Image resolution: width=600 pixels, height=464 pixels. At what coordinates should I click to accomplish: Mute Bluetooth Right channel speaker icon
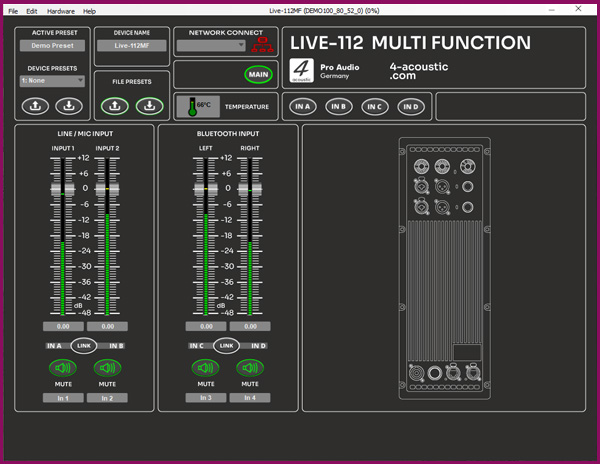pyautogui.click(x=250, y=367)
